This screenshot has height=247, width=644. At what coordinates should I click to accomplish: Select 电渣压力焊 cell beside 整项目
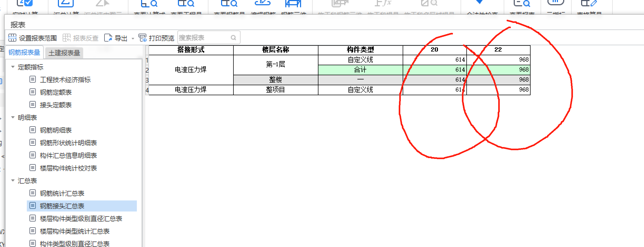coord(191,90)
